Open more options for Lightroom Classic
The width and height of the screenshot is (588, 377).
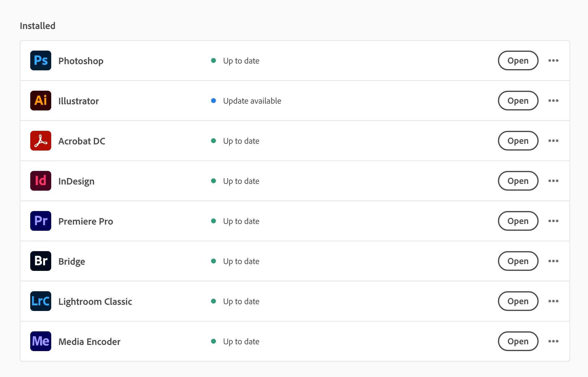pyautogui.click(x=553, y=301)
